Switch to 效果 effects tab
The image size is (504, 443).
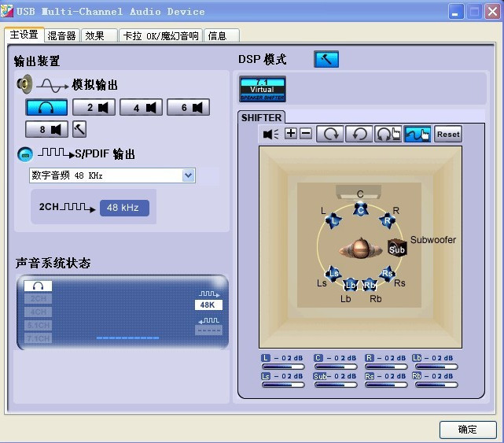click(99, 35)
